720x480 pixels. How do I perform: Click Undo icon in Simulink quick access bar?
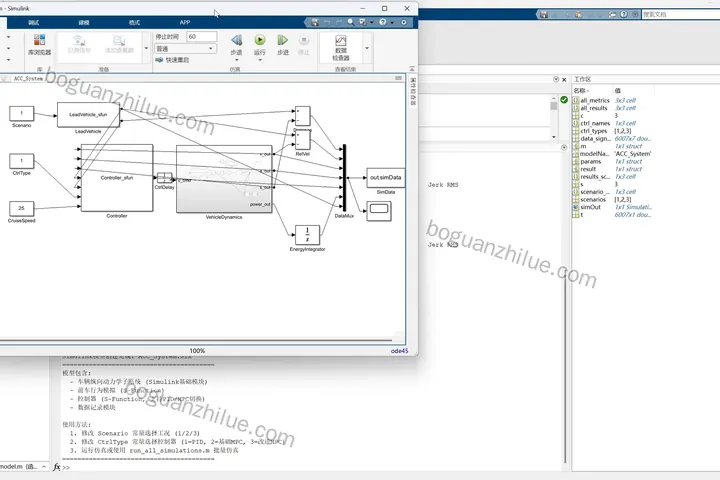click(327, 22)
